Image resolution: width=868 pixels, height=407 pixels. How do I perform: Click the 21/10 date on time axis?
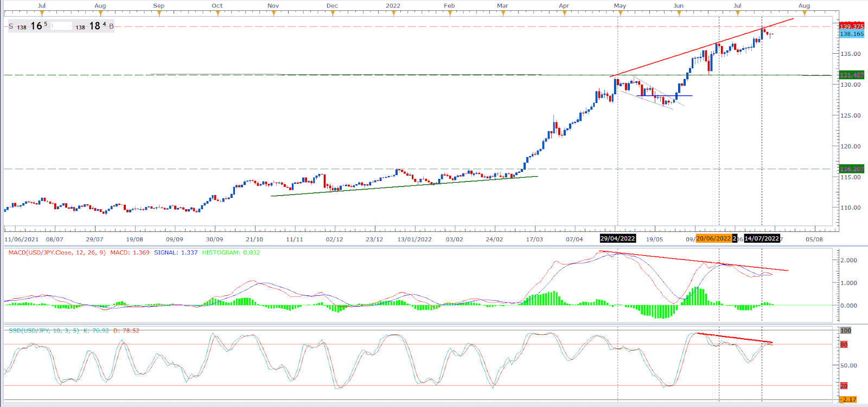[x=254, y=239]
